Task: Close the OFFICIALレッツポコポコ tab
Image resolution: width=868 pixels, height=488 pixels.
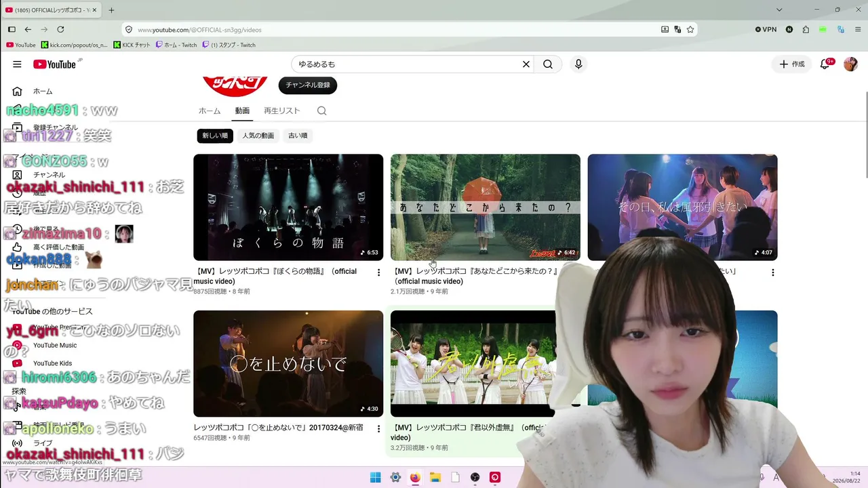Action: (94, 10)
